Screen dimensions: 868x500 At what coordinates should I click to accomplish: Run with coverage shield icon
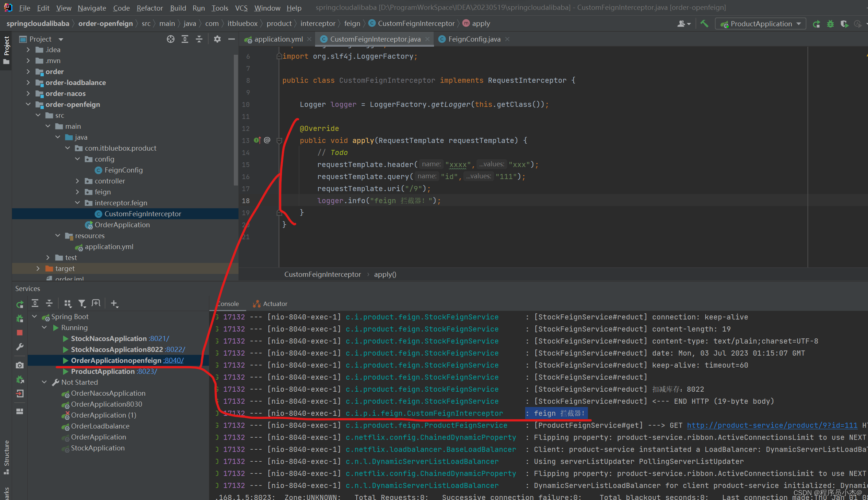[844, 24]
